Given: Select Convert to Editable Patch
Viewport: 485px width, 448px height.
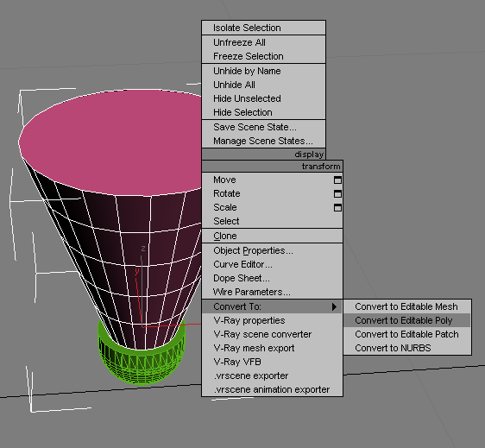Looking at the screenshot, I should [406, 334].
